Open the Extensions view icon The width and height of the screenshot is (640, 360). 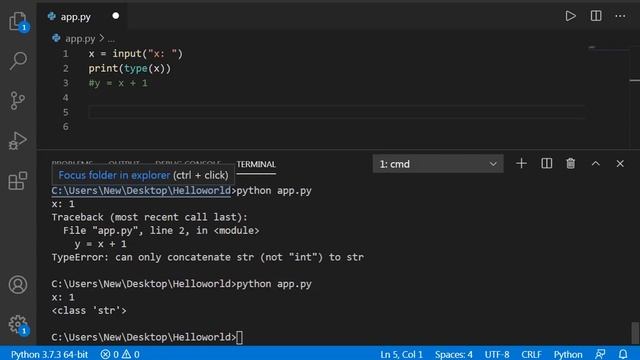coord(18,180)
